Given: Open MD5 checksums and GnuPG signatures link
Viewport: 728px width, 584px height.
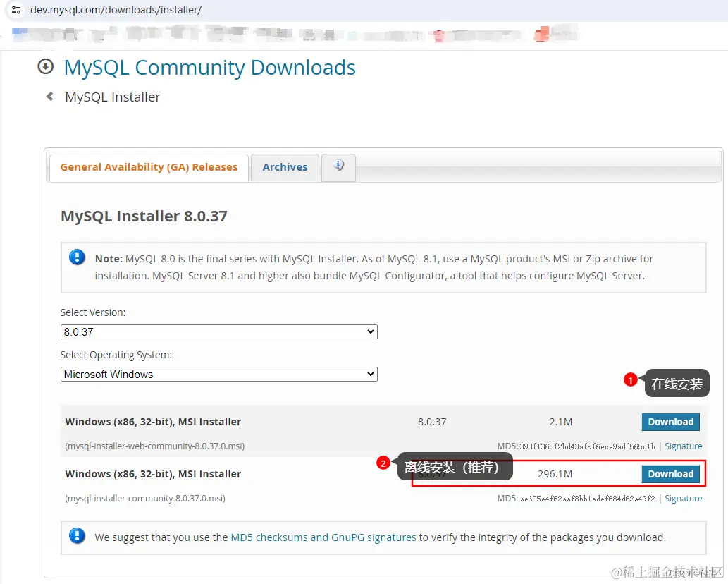Looking at the screenshot, I should click(x=323, y=537).
